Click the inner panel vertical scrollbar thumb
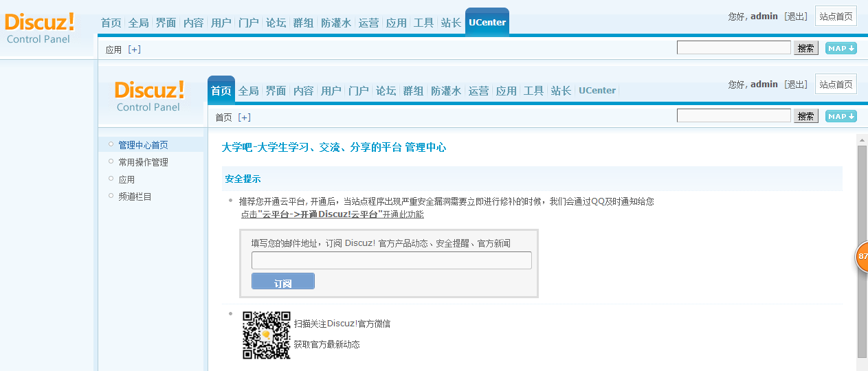Viewport: 868px width, 371px height. (862, 251)
